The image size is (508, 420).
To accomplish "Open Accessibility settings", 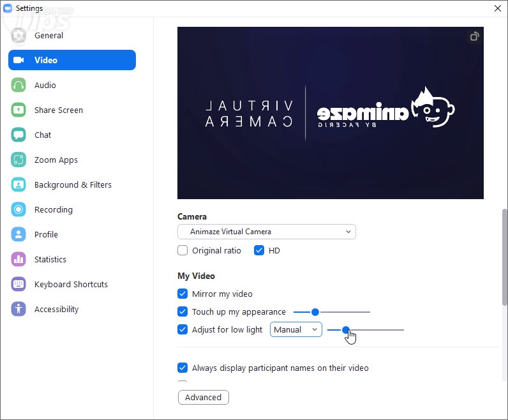I will click(72, 309).
